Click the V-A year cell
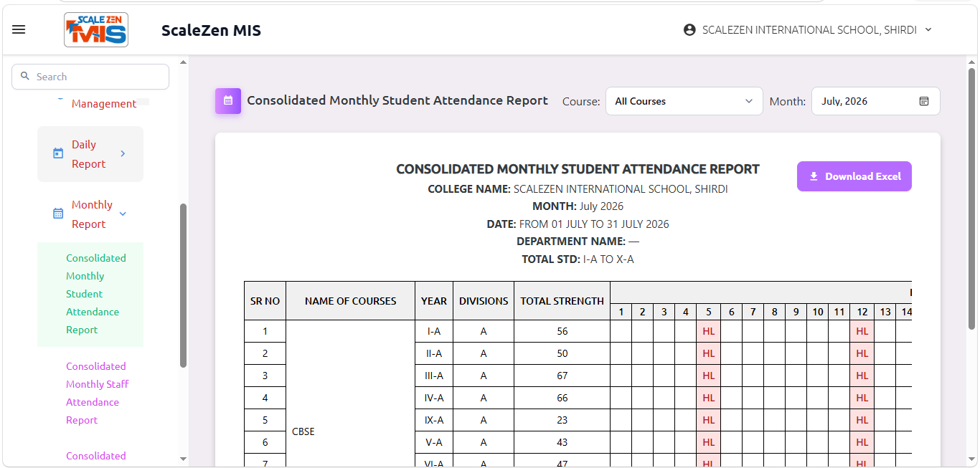980x468 pixels. point(434,442)
